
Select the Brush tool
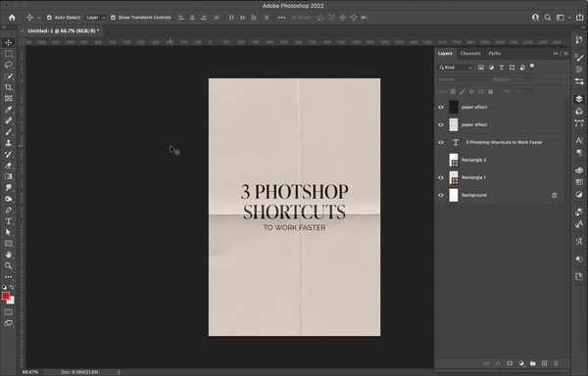pos(8,132)
